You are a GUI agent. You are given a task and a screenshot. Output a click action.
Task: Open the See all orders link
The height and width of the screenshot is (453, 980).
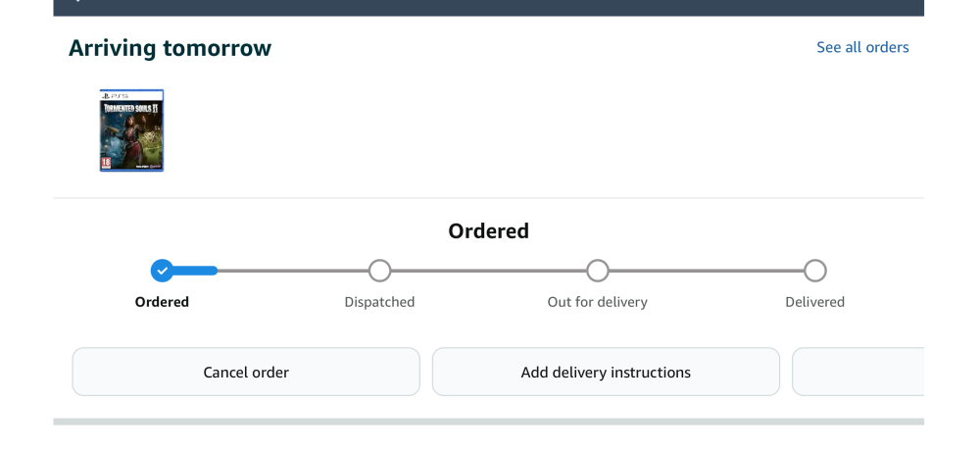862,47
